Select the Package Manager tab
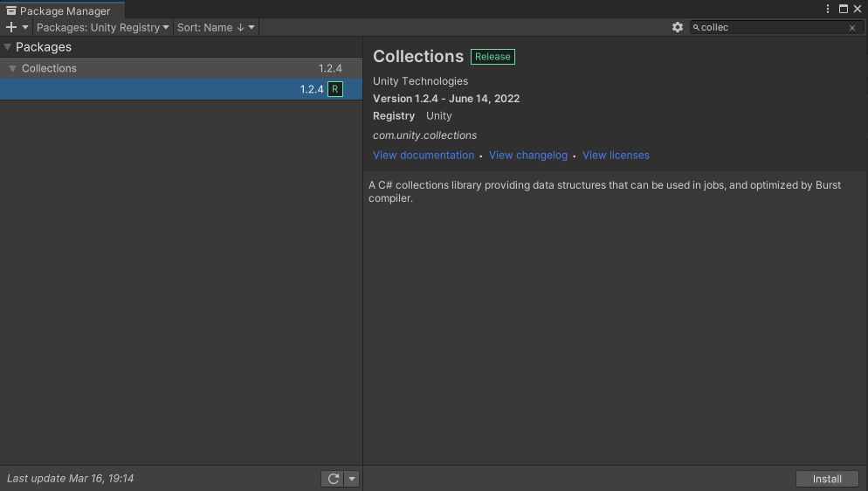Image resolution: width=868 pixels, height=491 pixels. pos(63,10)
